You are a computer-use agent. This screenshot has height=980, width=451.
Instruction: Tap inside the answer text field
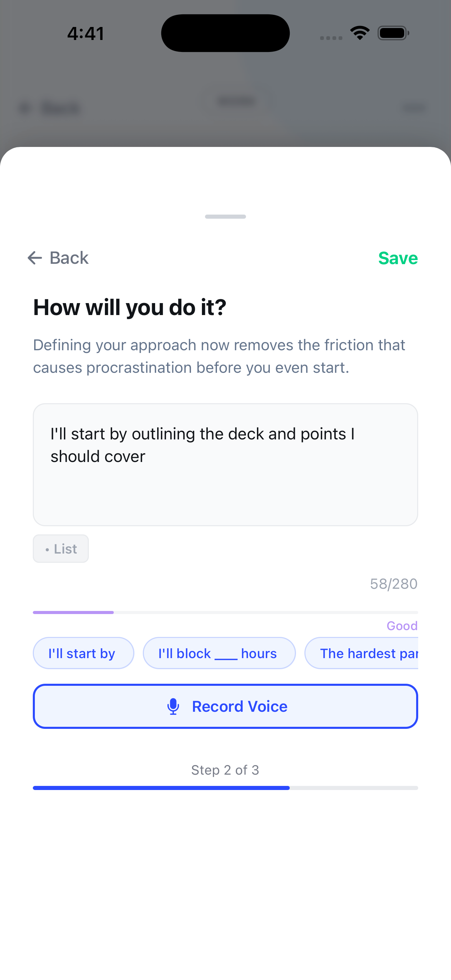click(x=225, y=464)
